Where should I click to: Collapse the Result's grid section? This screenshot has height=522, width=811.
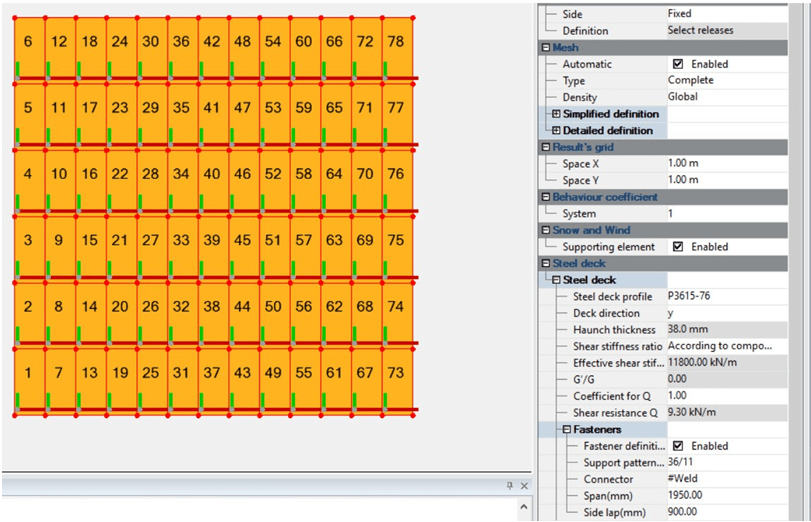tap(546, 147)
